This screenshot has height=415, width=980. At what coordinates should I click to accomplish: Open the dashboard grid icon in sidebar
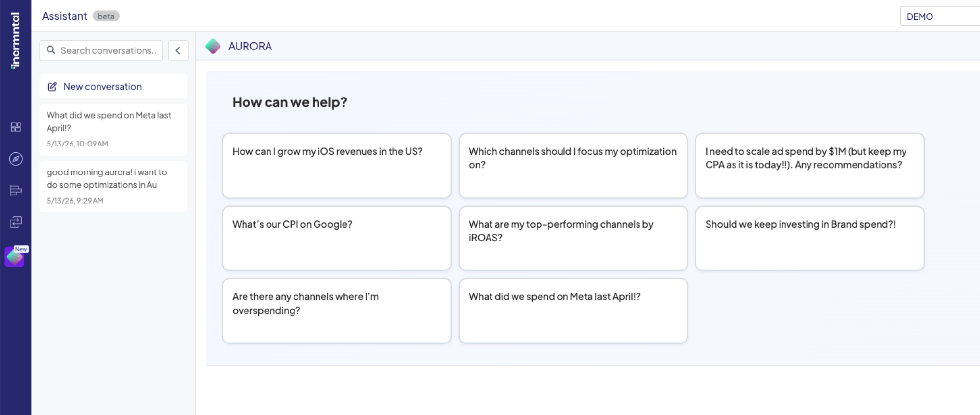click(x=16, y=127)
